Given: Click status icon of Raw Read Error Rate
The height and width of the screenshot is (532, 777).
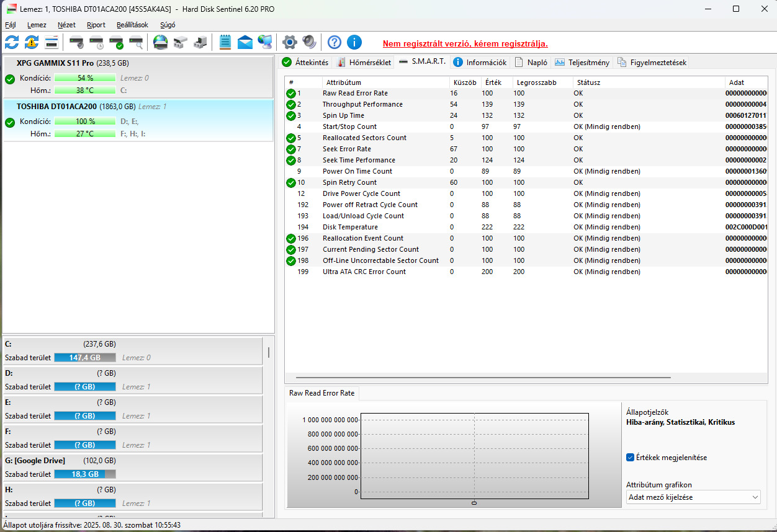Looking at the screenshot, I should pyautogui.click(x=291, y=93).
